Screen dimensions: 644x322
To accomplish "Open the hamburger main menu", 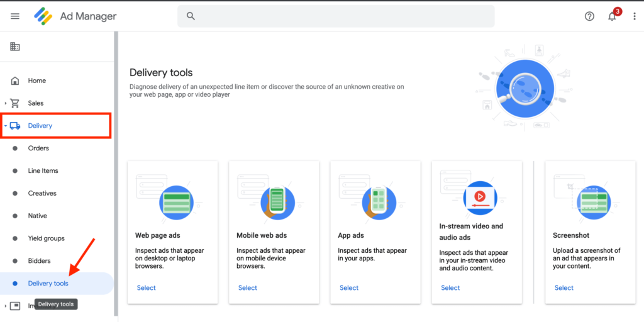I will tap(15, 16).
